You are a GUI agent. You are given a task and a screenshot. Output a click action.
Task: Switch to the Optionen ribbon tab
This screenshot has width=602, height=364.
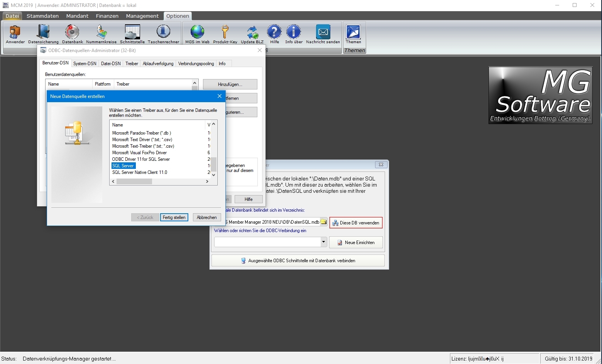(178, 16)
